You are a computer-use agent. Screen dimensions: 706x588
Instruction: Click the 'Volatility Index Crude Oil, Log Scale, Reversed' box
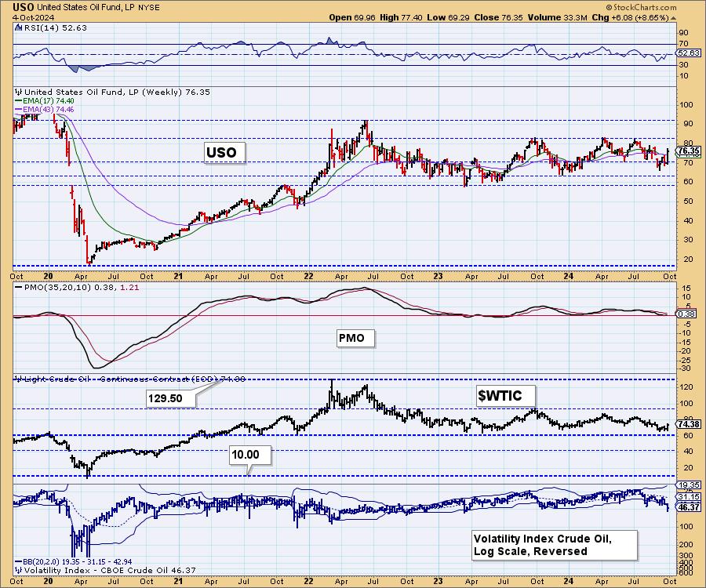point(555,545)
